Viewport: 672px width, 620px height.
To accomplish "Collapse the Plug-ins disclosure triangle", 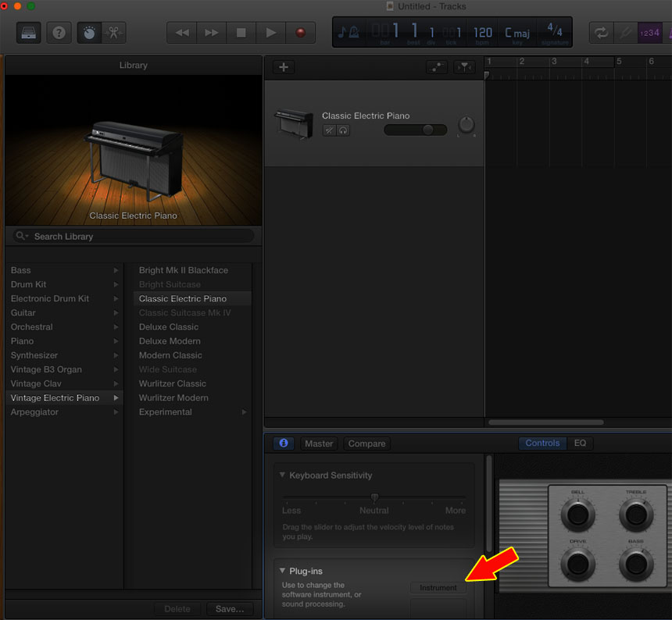I will [282, 572].
